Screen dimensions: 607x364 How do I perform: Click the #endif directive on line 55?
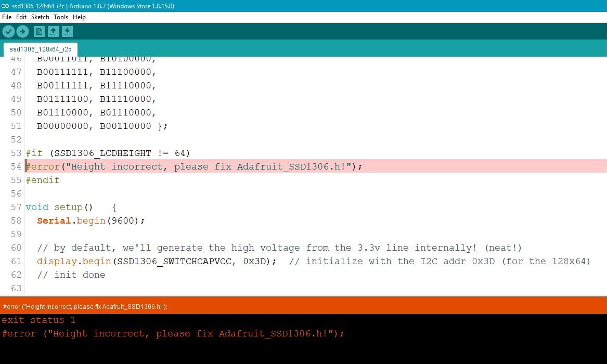coord(43,180)
